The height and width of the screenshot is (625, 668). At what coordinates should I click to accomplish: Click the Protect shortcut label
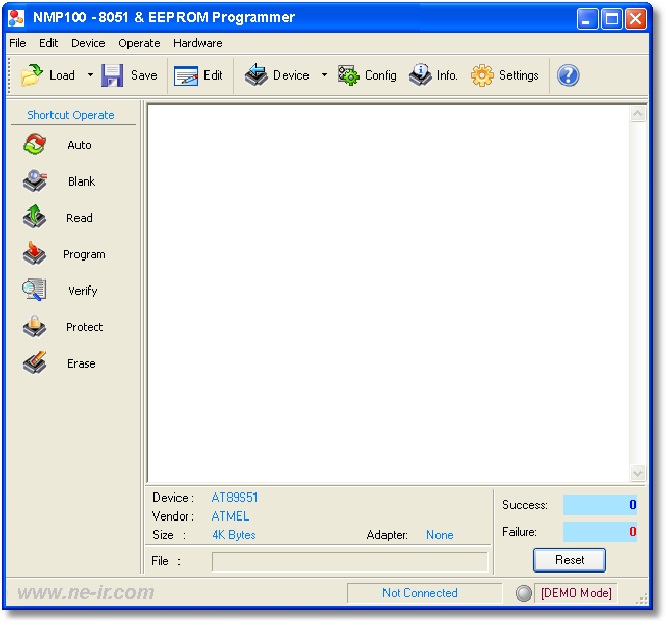coord(84,327)
